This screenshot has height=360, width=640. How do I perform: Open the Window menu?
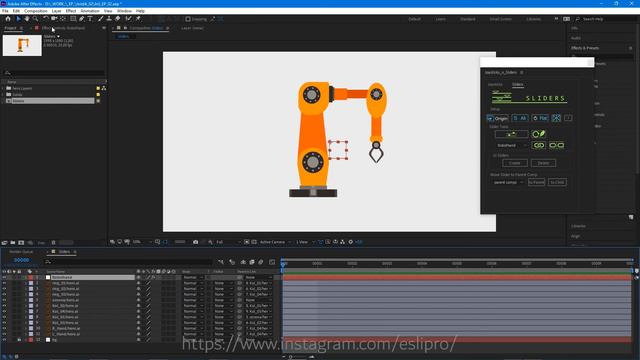(x=124, y=11)
